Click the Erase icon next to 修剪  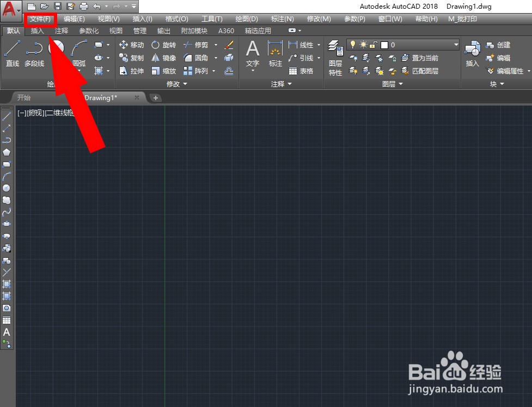229,45
